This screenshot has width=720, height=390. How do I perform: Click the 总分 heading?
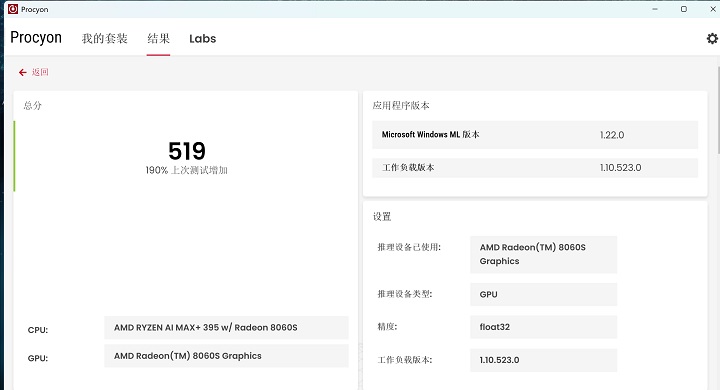(x=33, y=106)
